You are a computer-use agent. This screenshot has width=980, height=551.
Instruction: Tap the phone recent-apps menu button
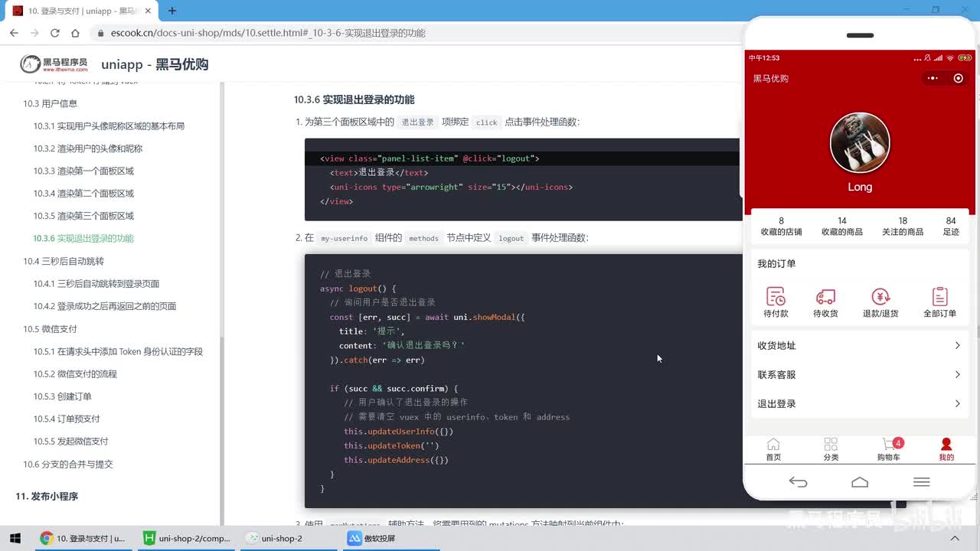(922, 482)
